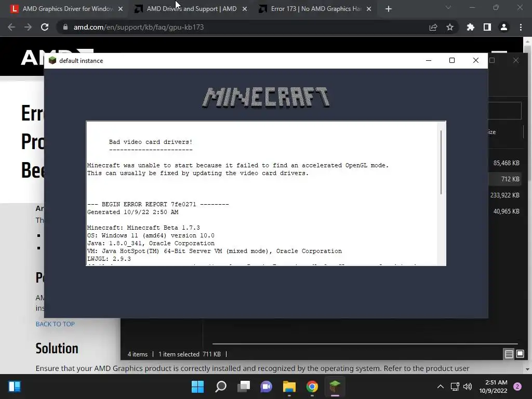532x399 pixels.
Task: Open clock and calendar 2:51 AM
Action: coord(494,387)
